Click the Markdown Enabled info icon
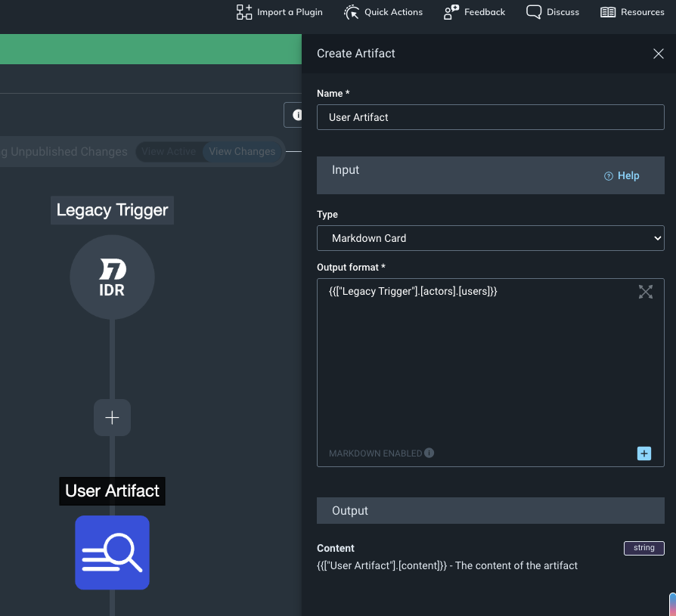The height and width of the screenshot is (616, 676). (x=429, y=453)
